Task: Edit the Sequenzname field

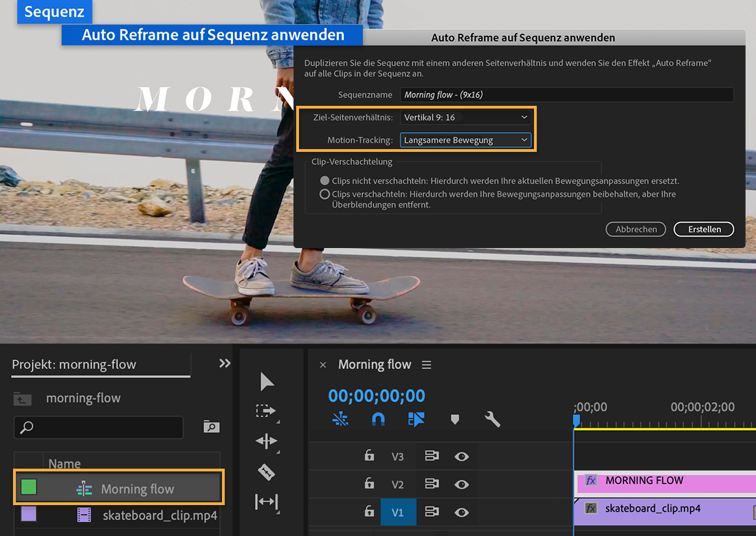Action: 566,94
